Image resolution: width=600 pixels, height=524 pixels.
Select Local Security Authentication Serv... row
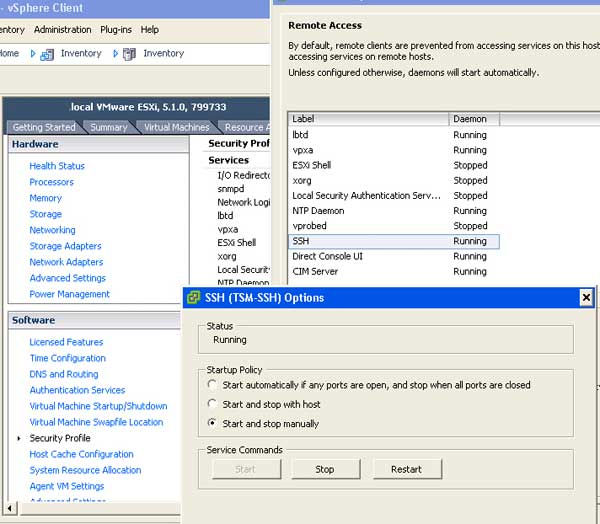[x=394, y=196]
